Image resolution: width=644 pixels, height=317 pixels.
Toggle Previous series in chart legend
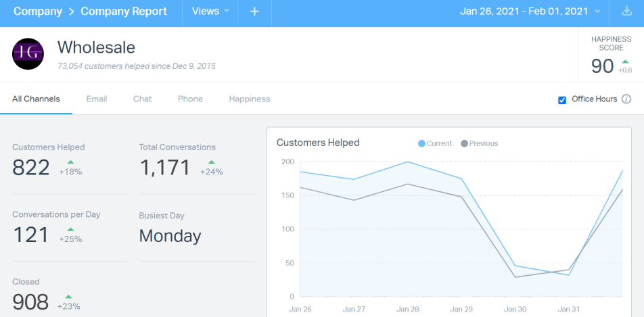[479, 143]
